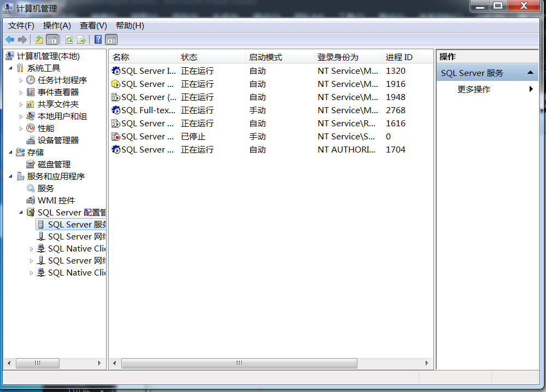Expand the 任务计划程序 node
Image resolution: width=546 pixels, height=392 pixels.
[x=21, y=80]
